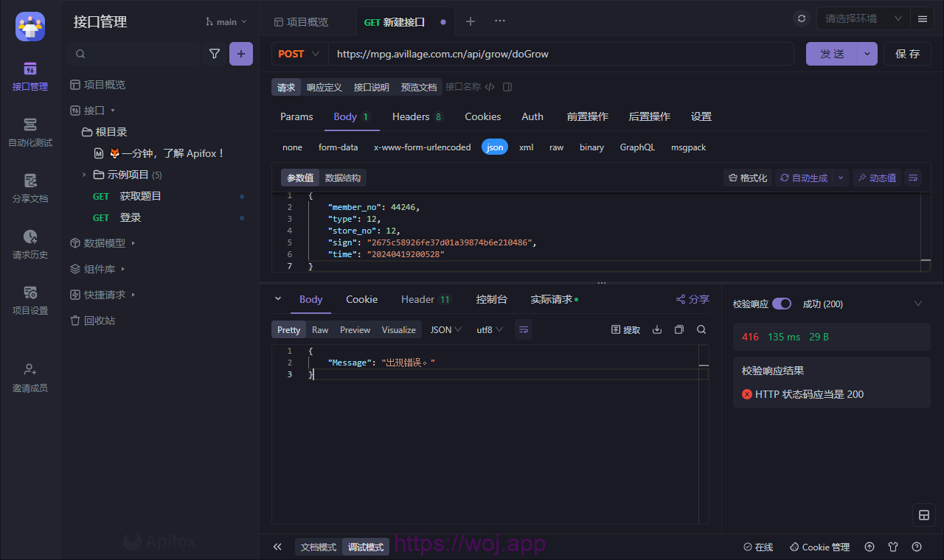Screen dimensions: 944x560
Task: Search the response with the magnifier icon
Action: (x=701, y=329)
